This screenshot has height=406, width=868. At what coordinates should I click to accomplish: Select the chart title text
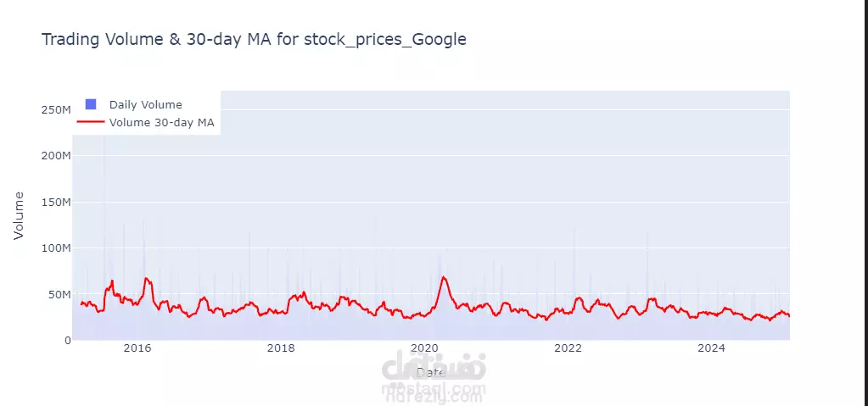(254, 40)
